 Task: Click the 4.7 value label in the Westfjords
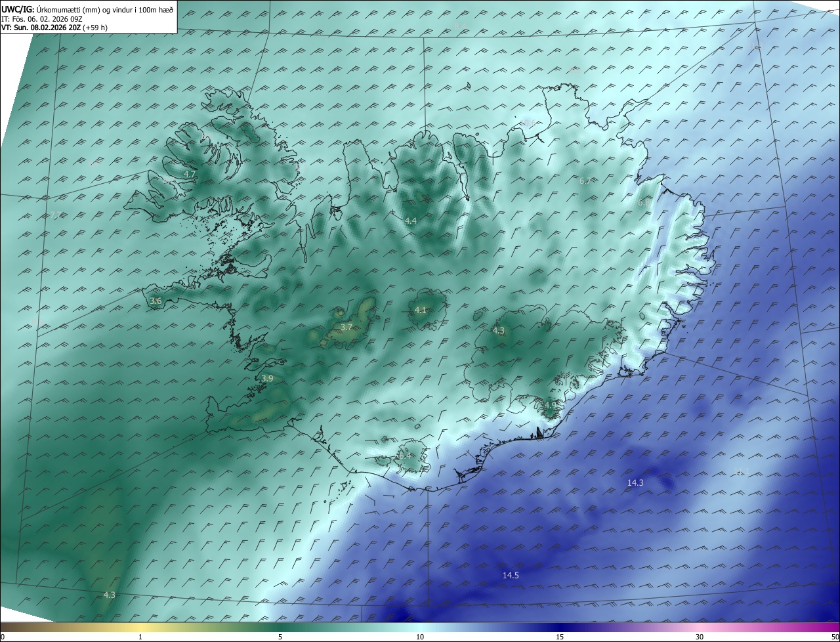click(190, 174)
